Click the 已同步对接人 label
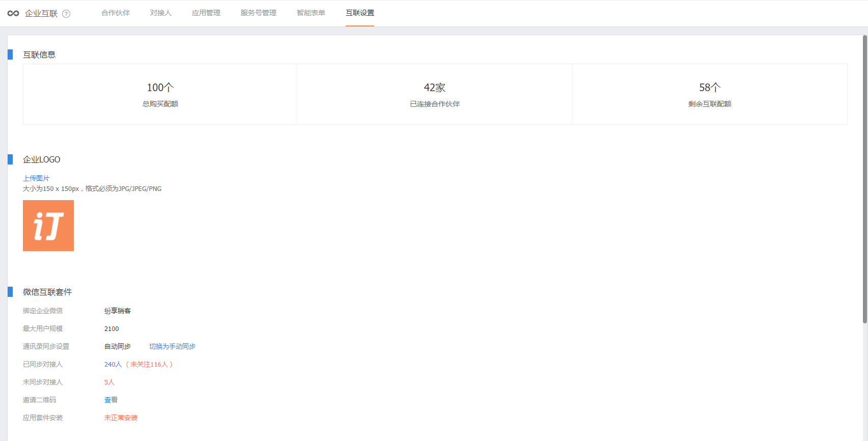This screenshot has width=868, height=441. tap(43, 364)
